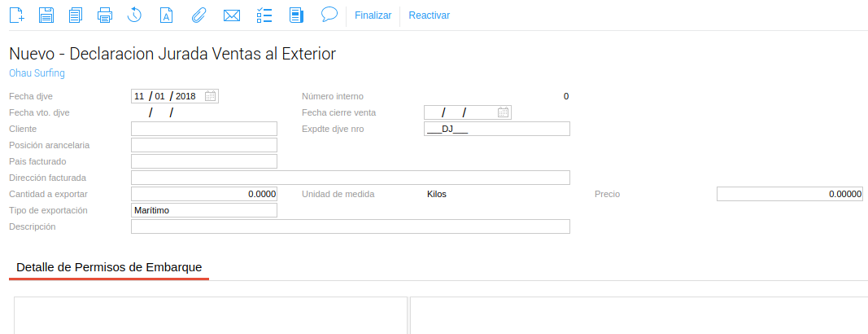The height and width of the screenshot is (334, 868).
Task: Click the copy document icon
Action: click(76, 15)
